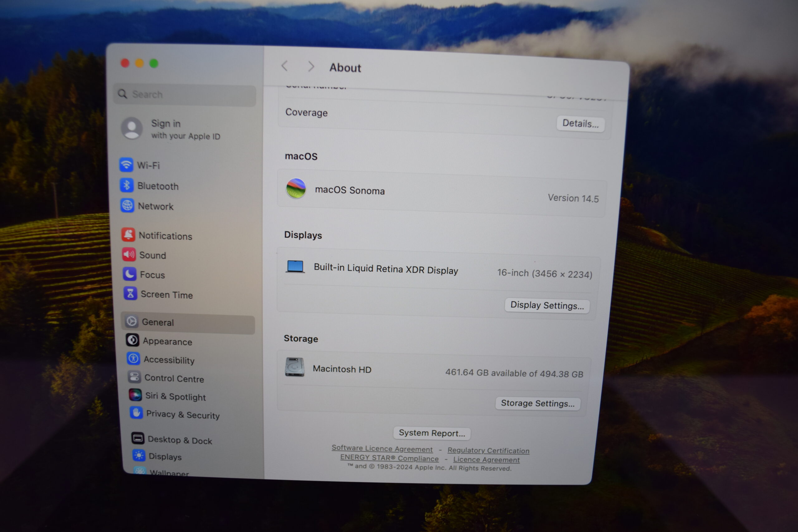Select the Notifications sidebar label
The image size is (798, 532).
tap(166, 236)
